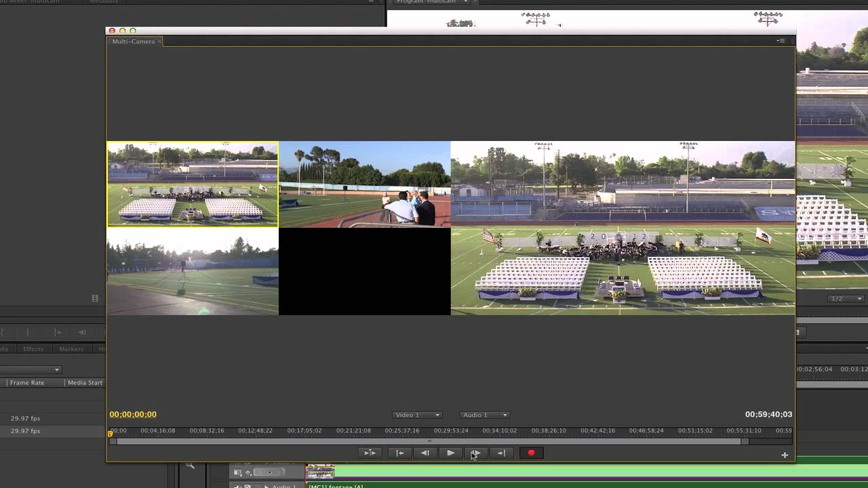Switch to the camera 1 stadium wide shot
Screen dimensions: 868x488
pos(193,184)
